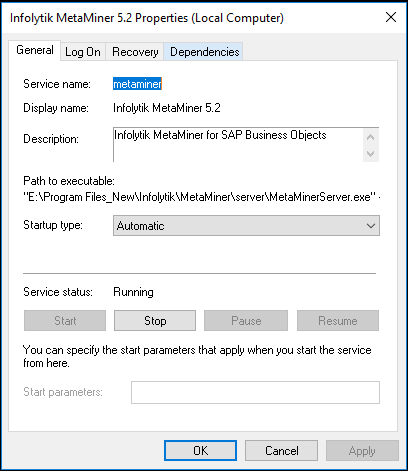Select the highlighted metaminer service name
The image size is (408, 471).
[137, 84]
